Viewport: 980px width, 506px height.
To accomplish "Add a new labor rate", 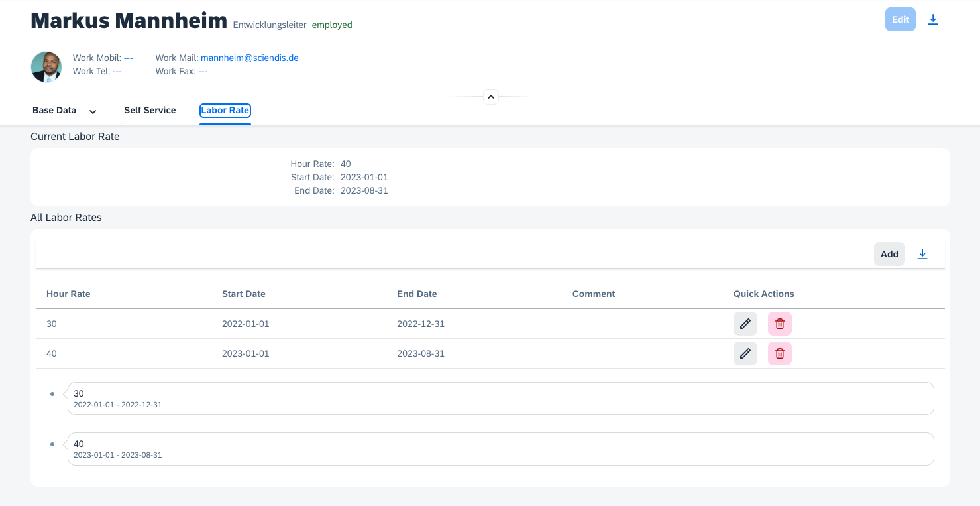I will 889,254.
